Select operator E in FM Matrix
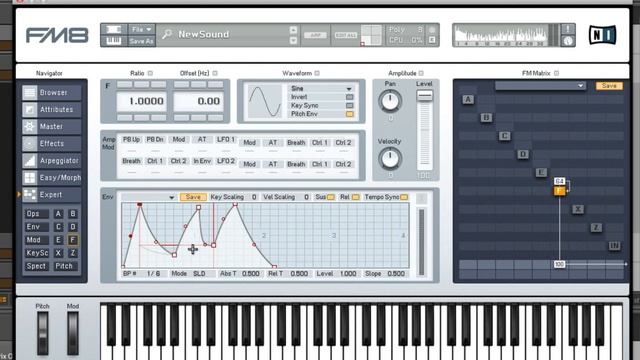640x360 pixels. [541, 173]
